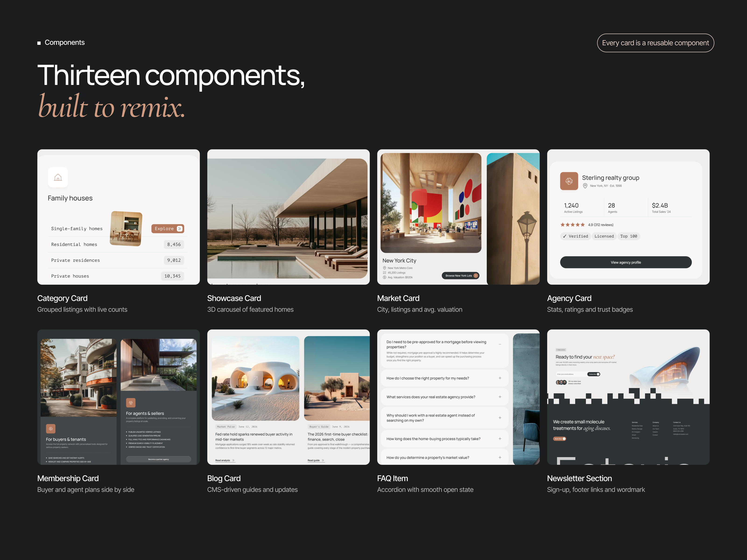Click the Private houses count 10,345
The image size is (747, 560).
pyautogui.click(x=172, y=276)
